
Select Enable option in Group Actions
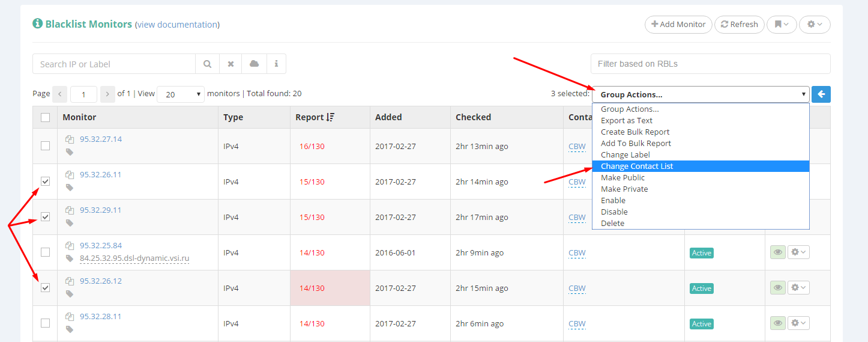coord(701,200)
